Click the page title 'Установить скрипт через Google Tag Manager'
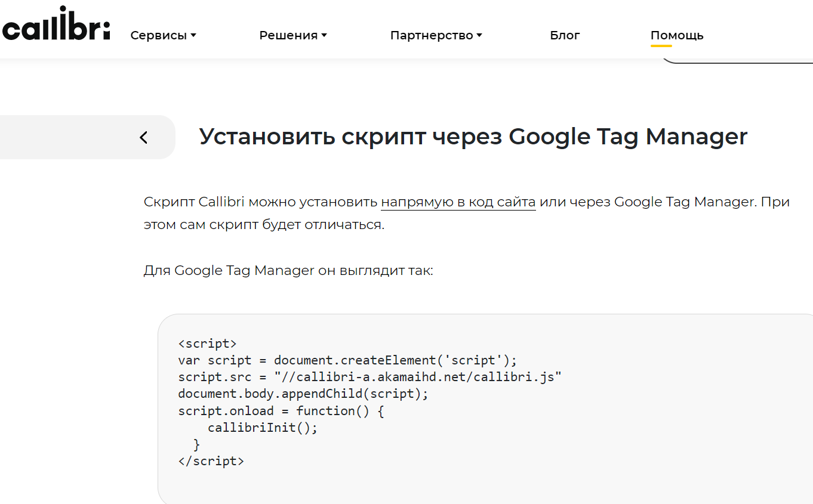 [473, 137]
